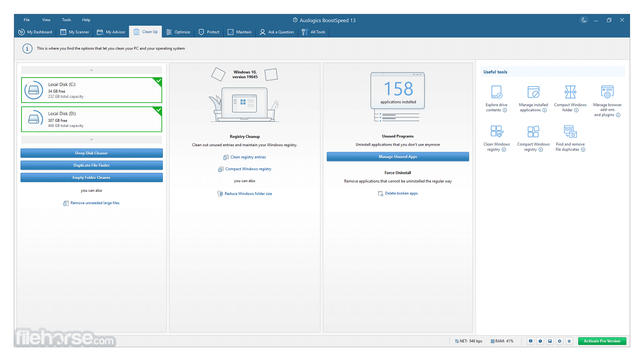This screenshot has width=644, height=361.
Task: Open Compact Windows registry icon in Useful tools
Action: (x=533, y=132)
